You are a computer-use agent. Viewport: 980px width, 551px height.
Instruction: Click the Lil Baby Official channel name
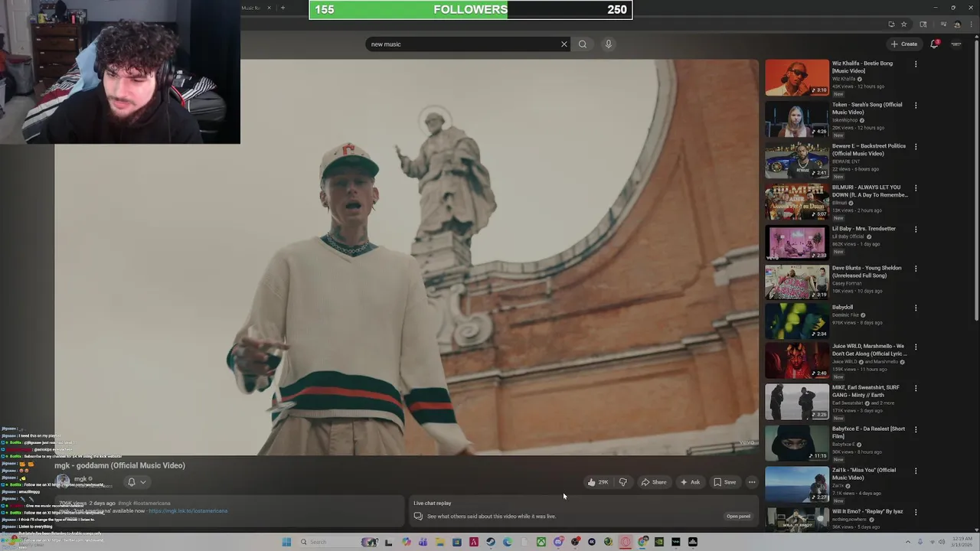pos(848,236)
